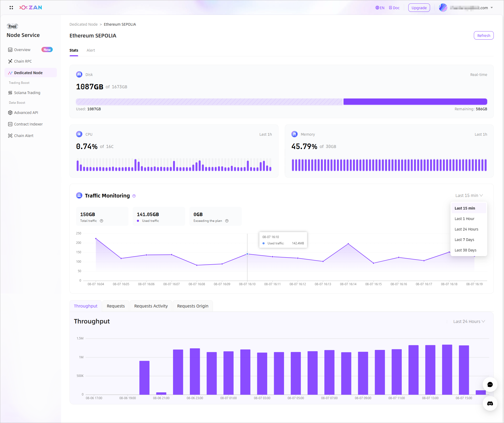504x423 pixels.
Task: Click the 16:10 traffic data point
Action: pyautogui.click(x=247, y=254)
